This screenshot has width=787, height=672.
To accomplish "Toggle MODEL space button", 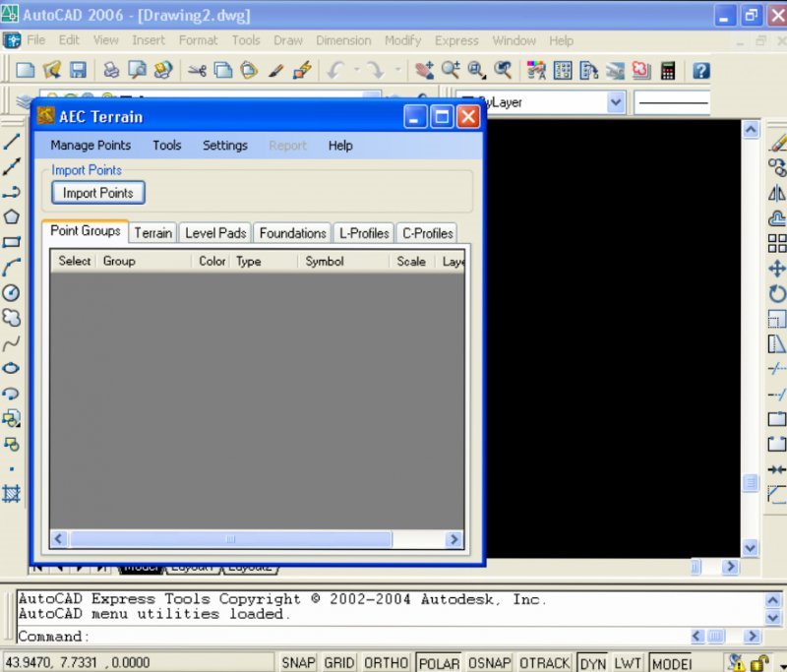I will click(672, 662).
